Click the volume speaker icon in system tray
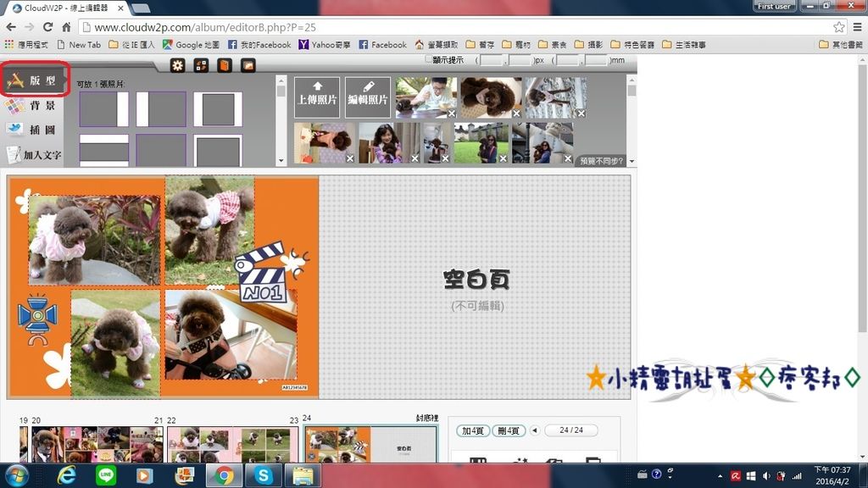Screen dimensions: 868x488 click(x=766, y=476)
